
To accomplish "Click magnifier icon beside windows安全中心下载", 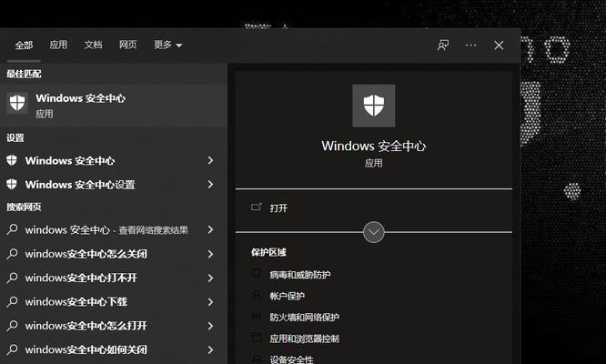I will (x=12, y=301).
